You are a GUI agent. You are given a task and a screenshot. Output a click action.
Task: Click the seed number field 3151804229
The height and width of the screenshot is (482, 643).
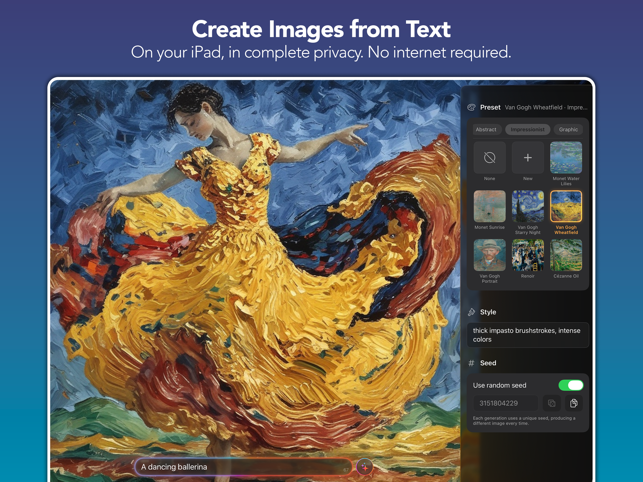click(x=505, y=403)
